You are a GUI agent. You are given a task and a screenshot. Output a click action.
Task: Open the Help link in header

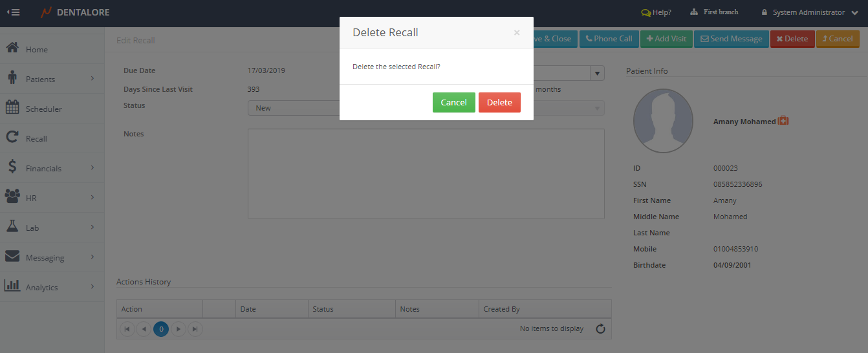click(x=656, y=12)
